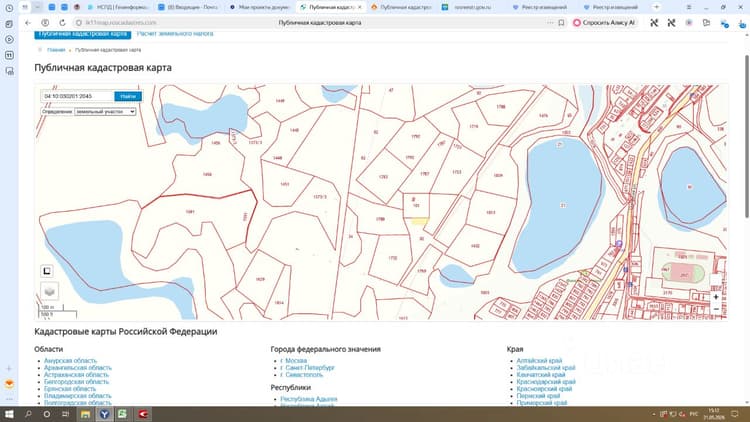
Task: Click the yellow highlighted parcel on map
Action: pos(420,221)
